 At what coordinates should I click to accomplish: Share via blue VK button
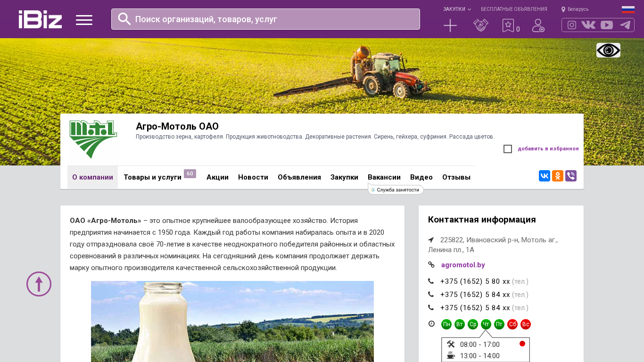(x=545, y=176)
